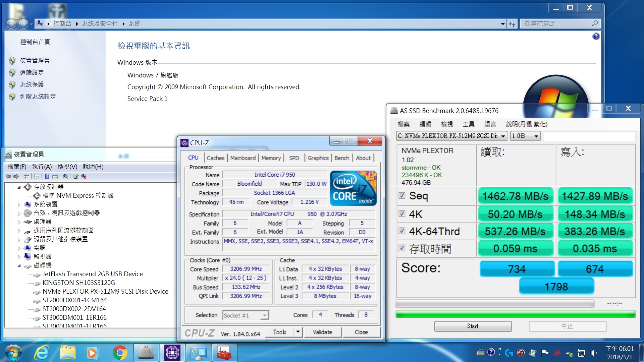Screen dimensions: 644x362
Task: Expand 處理器 tree node
Action: point(19,222)
